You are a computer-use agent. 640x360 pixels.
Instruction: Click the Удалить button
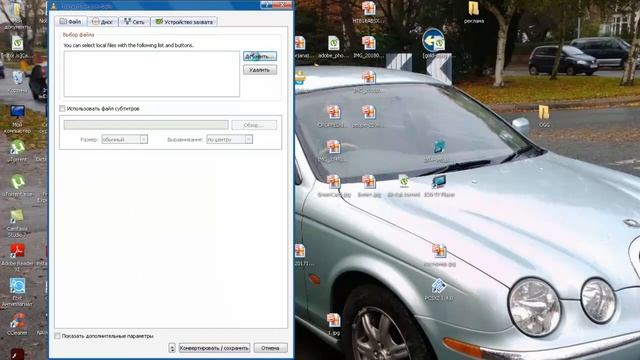[x=260, y=70]
